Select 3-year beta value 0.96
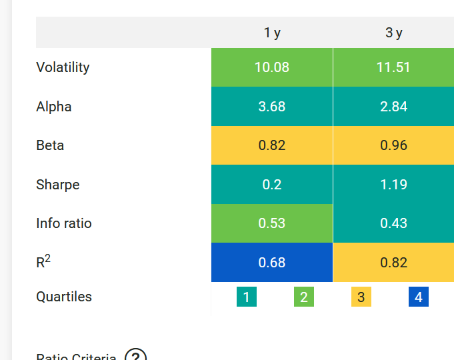Viewport: 465px width, 360px height. 394,146
